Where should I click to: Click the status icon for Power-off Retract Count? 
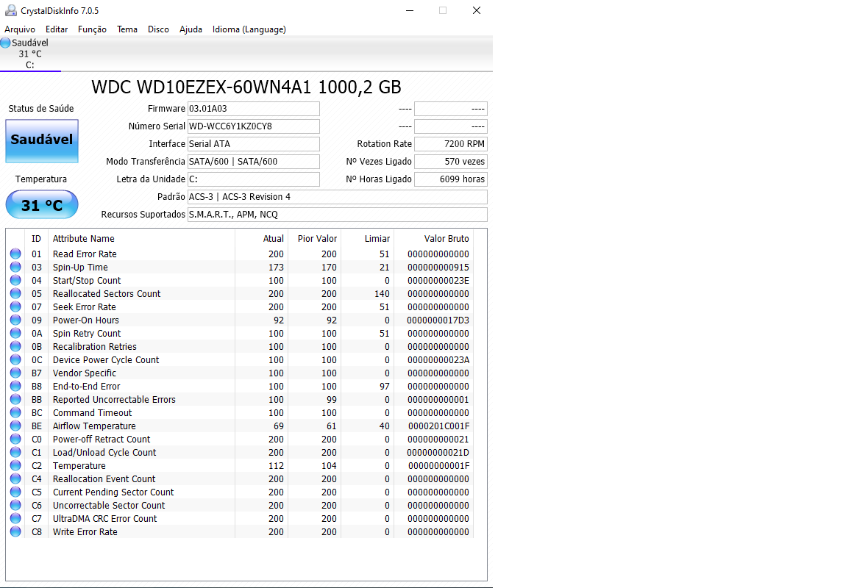coord(15,440)
